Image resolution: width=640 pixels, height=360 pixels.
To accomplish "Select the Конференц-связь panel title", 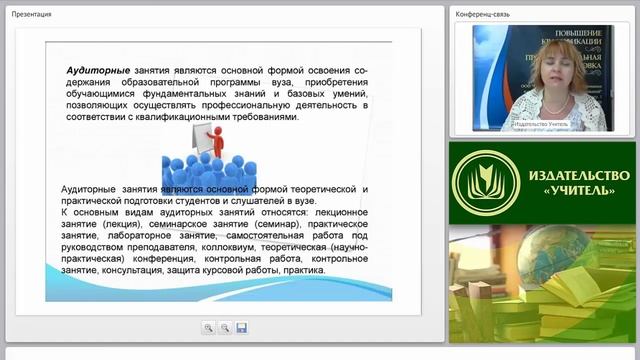I will coord(482,14).
